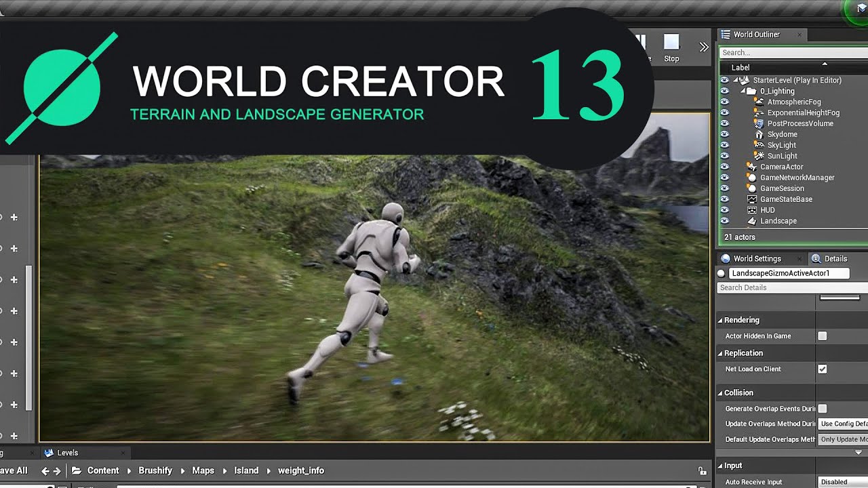Click the Content path folder icon
This screenshot has height=488, width=868.
(77, 470)
